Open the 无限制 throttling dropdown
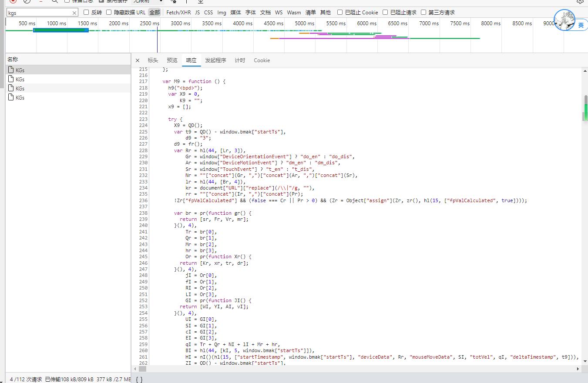The height and width of the screenshot is (383, 588). pos(148,1)
